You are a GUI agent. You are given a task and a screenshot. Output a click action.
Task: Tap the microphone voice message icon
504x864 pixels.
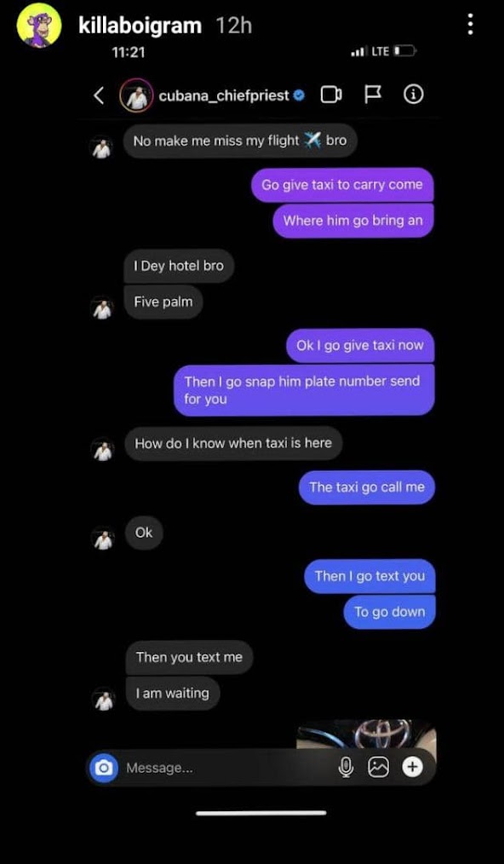coord(346,767)
